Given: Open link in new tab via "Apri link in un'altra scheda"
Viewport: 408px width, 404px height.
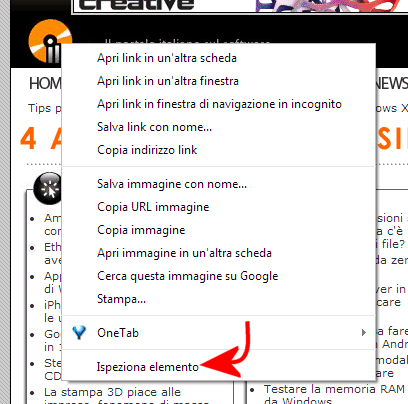Looking at the screenshot, I should (219, 58).
